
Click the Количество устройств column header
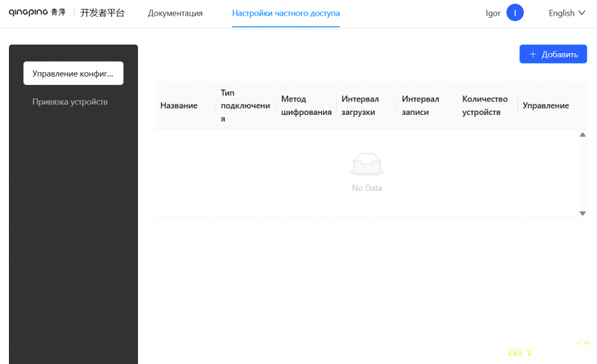[x=485, y=106]
